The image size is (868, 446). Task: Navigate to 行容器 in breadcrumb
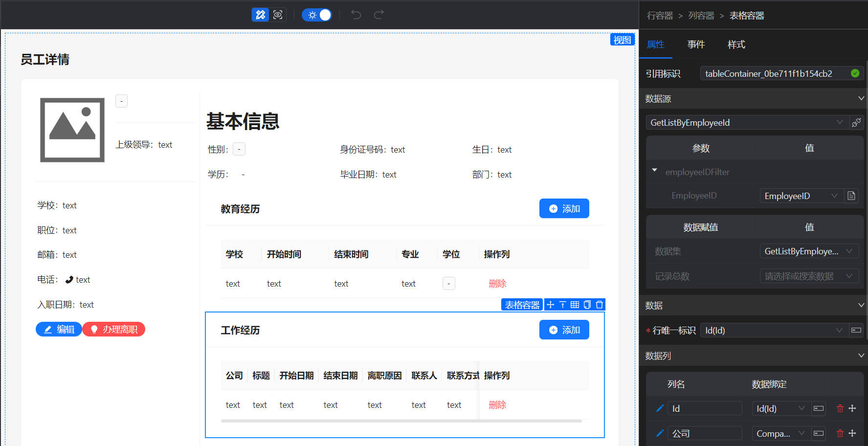[660, 16]
